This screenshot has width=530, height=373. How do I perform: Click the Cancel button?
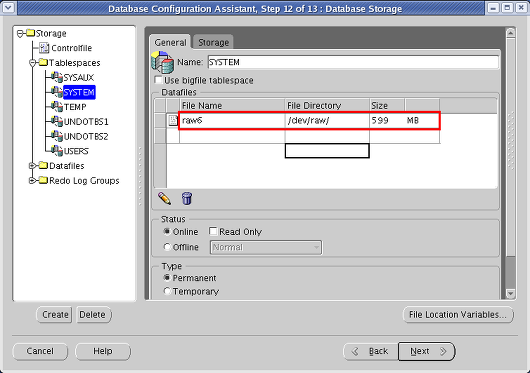point(40,351)
